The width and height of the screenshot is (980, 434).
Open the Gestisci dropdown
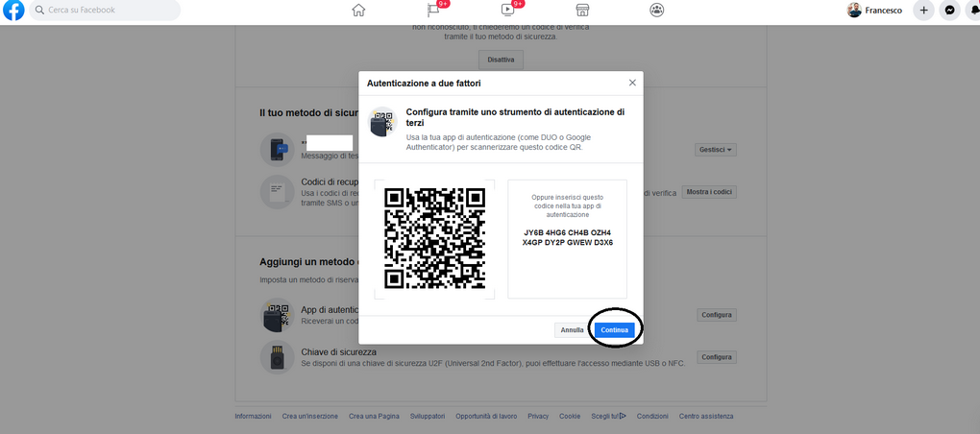pyautogui.click(x=716, y=150)
